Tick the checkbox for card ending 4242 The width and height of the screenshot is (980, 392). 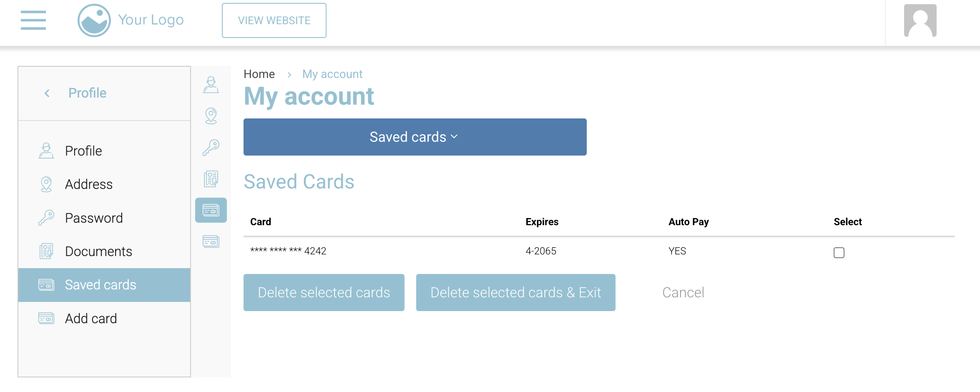tap(839, 253)
